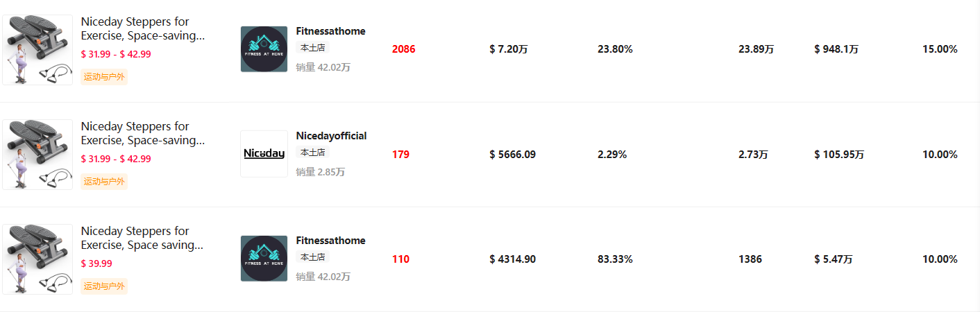This screenshot has width=980, height=312.
Task: Click the 83.33% conversion value
Action: 615,259
